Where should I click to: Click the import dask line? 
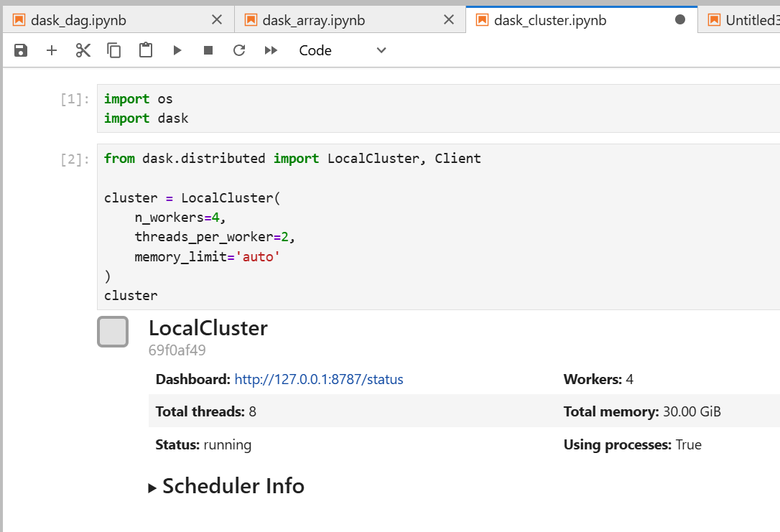coord(147,118)
